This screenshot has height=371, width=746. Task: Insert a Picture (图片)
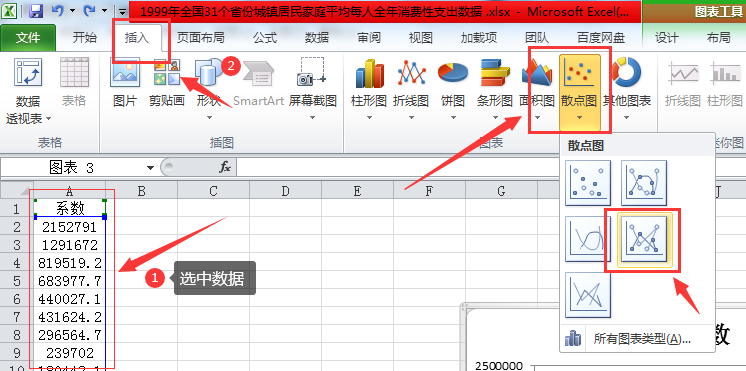(x=125, y=81)
